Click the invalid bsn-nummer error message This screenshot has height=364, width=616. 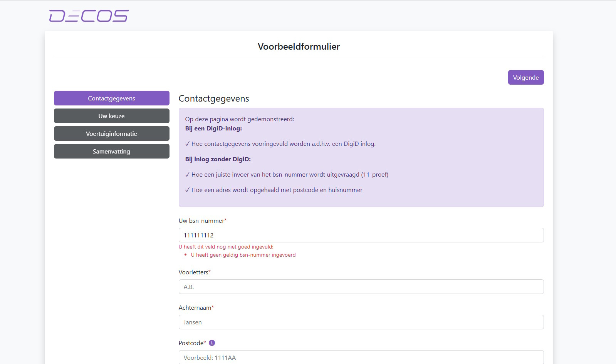(x=243, y=255)
